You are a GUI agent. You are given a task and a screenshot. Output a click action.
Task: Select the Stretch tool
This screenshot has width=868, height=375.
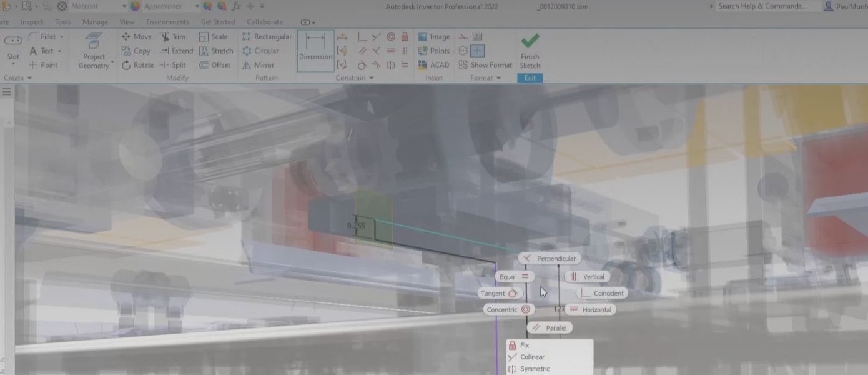217,51
